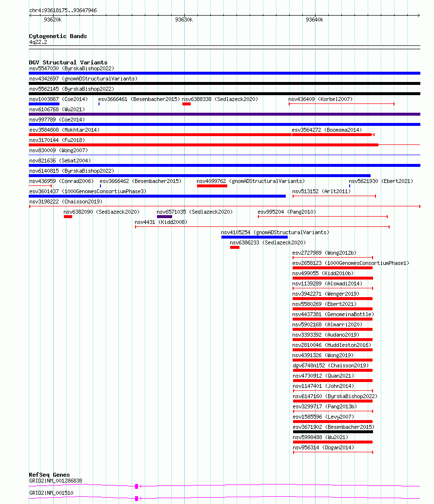Click nsv830009 (Wong2007) variant label
This screenshot has width=434, height=504.
pos(59,151)
